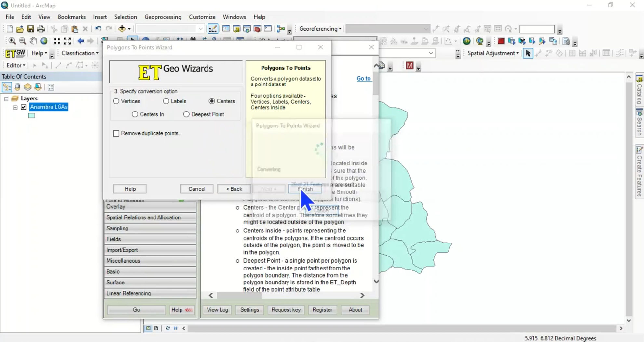The image size is (644, 342).
Task: Click the Anambra LGAs layer color swatch
Action: point(32,116)
